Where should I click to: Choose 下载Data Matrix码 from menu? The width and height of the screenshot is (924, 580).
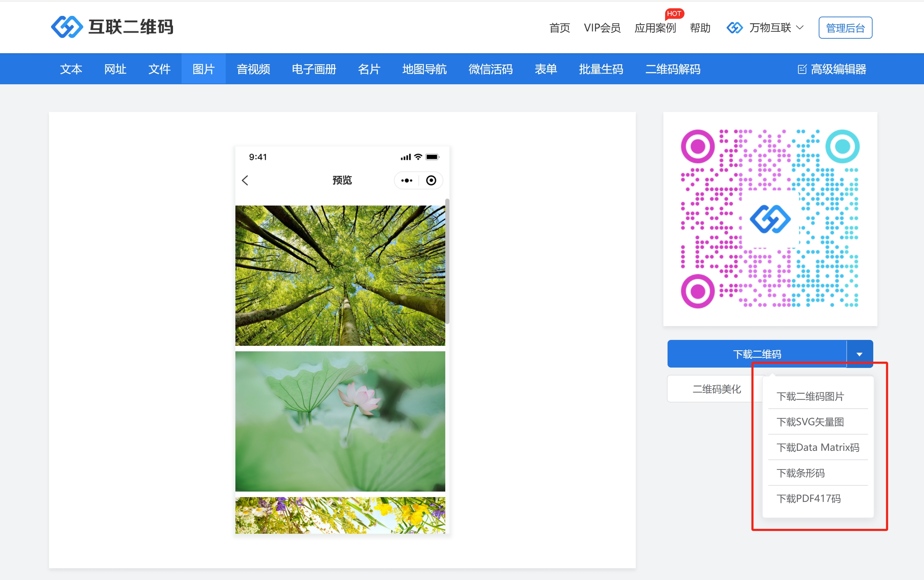[x=818, y=447]
